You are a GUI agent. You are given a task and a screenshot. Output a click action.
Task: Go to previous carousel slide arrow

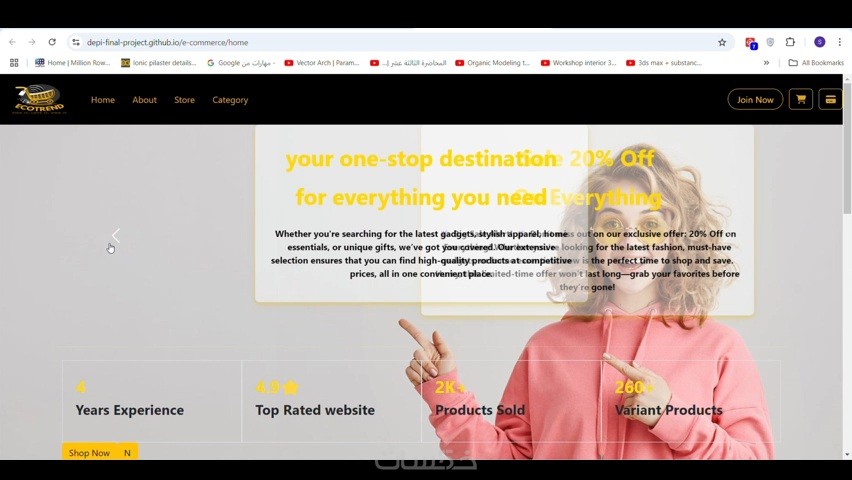tap(116, 235)
